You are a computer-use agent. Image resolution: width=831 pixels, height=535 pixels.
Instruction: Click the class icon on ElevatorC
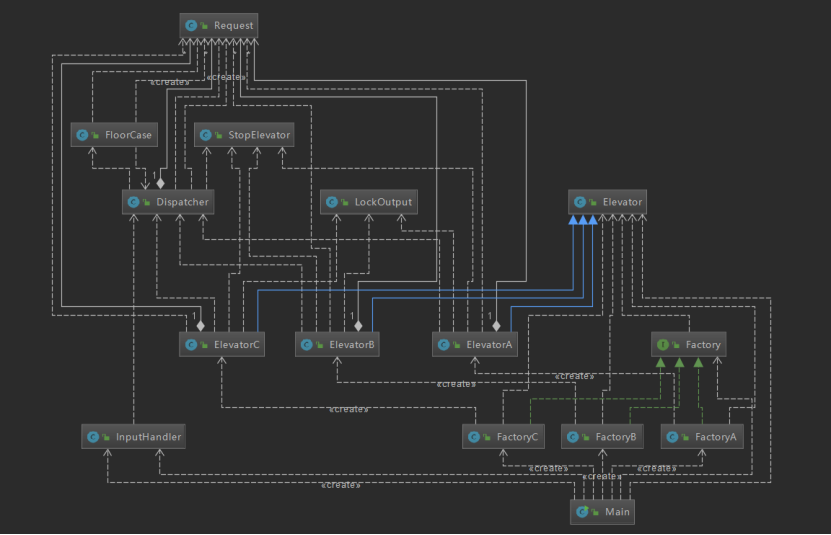(191, 345)
